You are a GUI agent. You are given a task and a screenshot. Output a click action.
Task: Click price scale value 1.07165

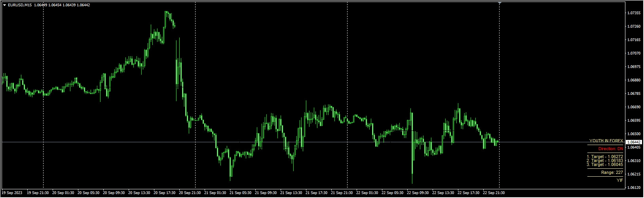(x=634, y=40)
